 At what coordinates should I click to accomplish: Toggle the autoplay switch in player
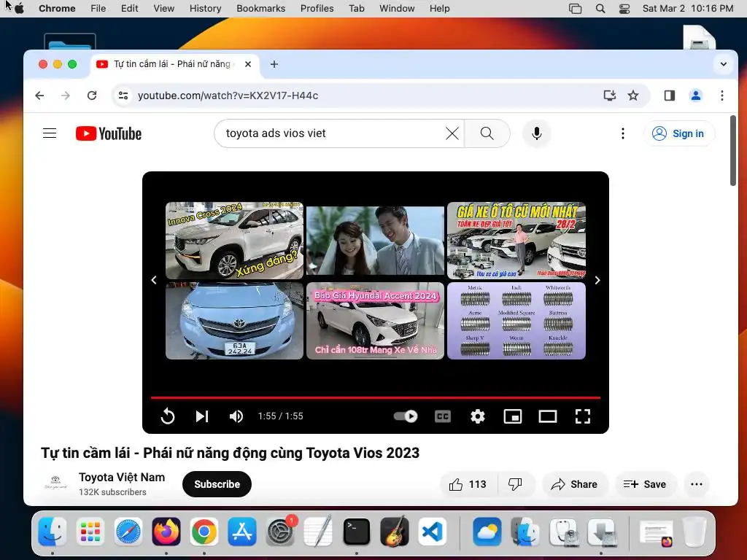[406, 416]
